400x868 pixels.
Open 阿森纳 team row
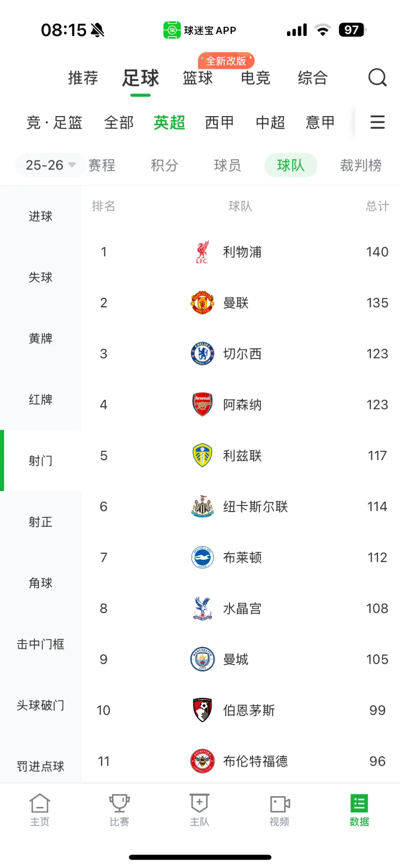click(x=242, y=404)
